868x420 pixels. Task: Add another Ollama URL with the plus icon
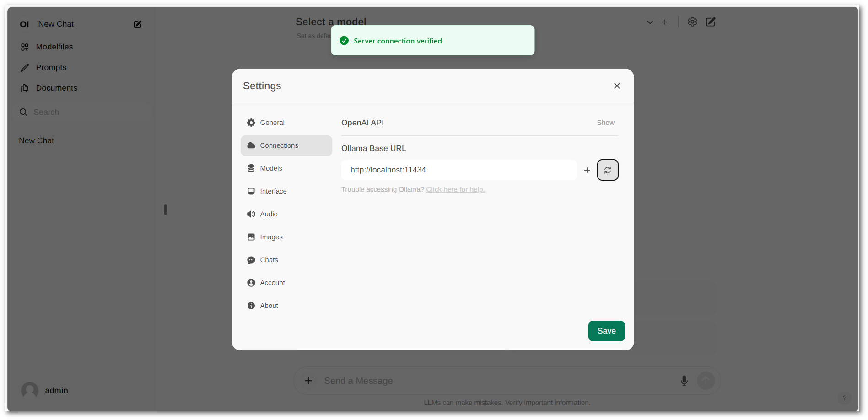coord(587,170)
